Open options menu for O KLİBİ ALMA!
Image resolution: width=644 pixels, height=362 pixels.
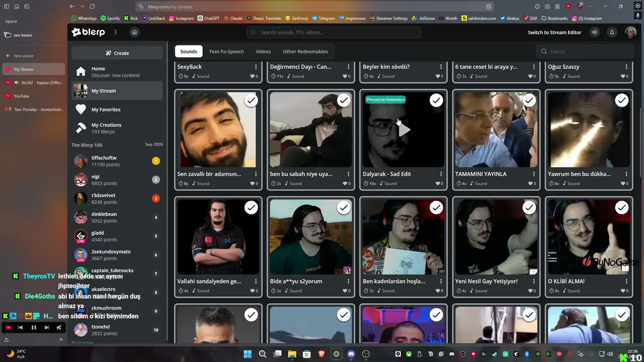coord(626,281)
